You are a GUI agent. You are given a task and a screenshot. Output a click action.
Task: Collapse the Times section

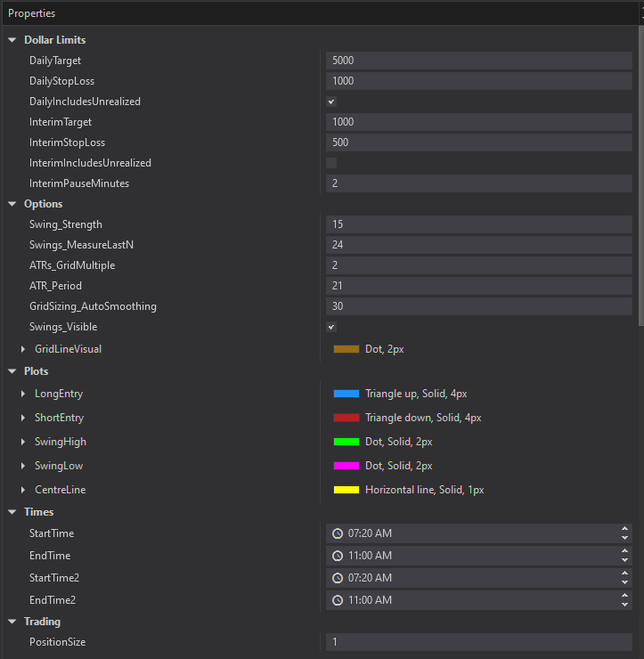(x=12, y=512)
